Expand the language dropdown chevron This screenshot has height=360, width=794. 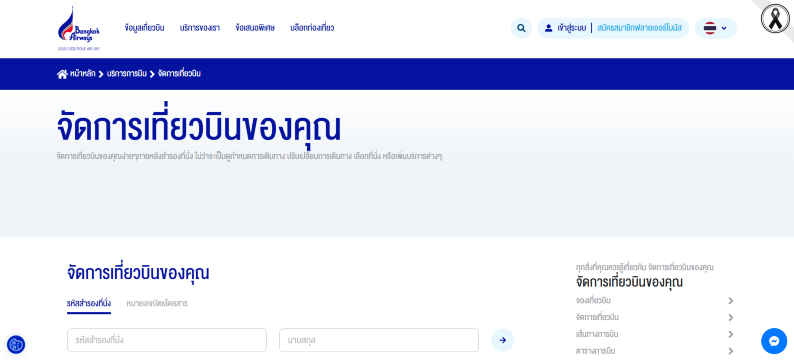tap(724, 28)
